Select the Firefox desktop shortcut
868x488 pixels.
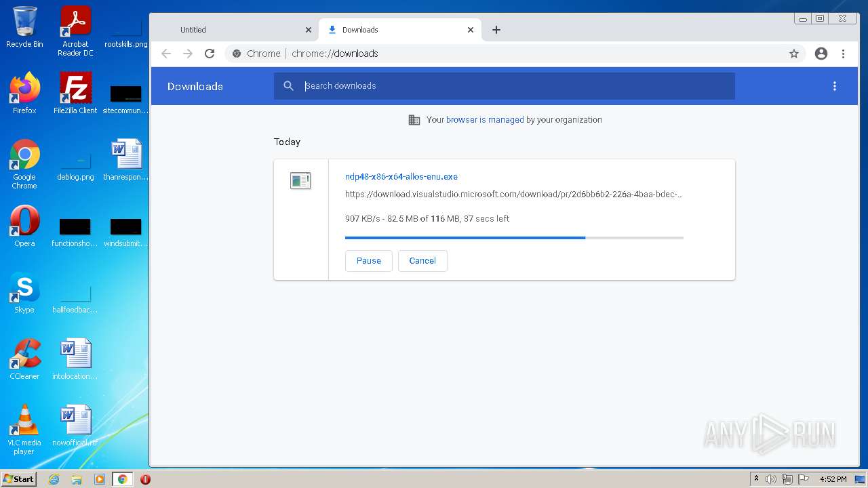click(x=24, y=94)
